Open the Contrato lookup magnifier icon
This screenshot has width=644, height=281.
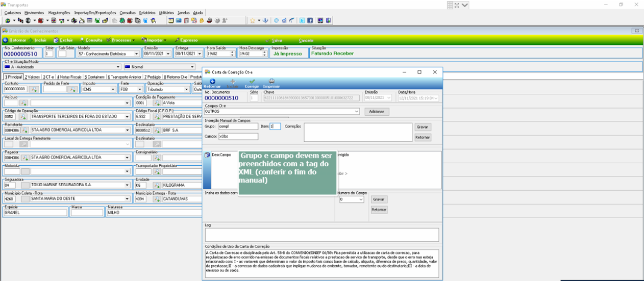tap(34, 89)
